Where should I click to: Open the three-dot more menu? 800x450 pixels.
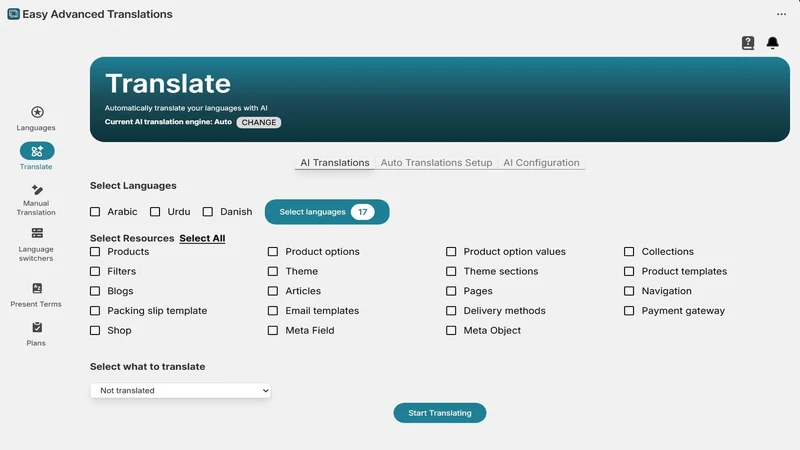pos(781,14)
